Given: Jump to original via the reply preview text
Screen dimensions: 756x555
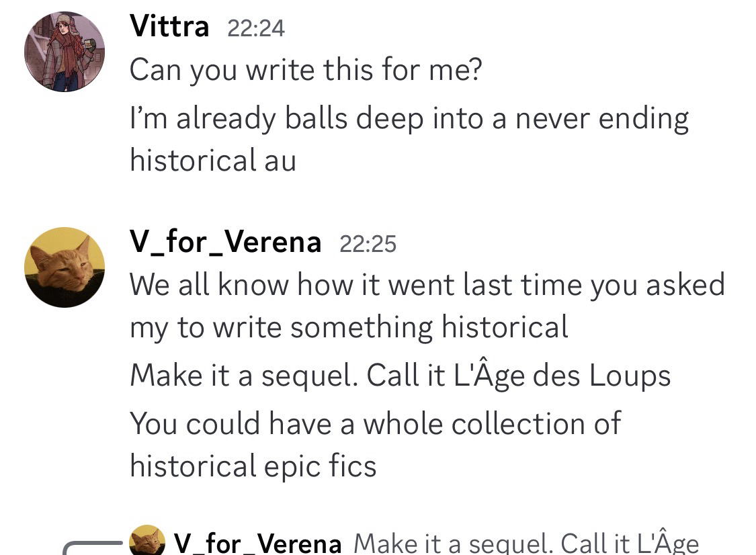Looking at the screenshot, I should point(526,543).
